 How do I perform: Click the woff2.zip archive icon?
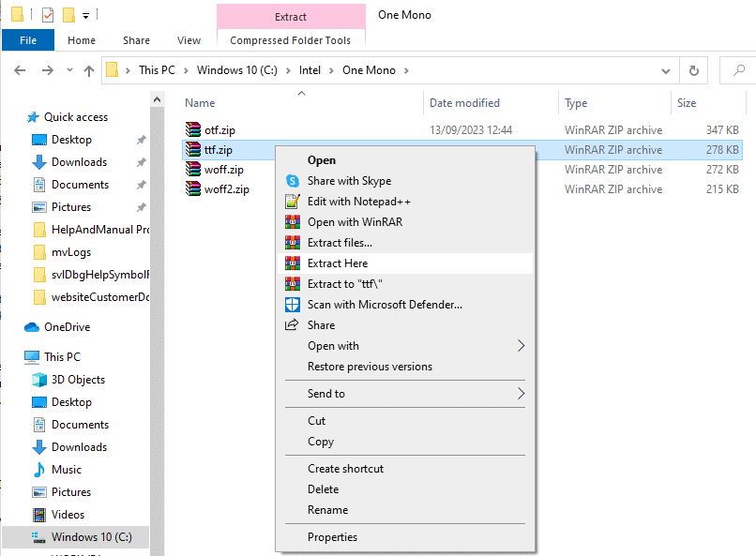(x=193, y=188)
